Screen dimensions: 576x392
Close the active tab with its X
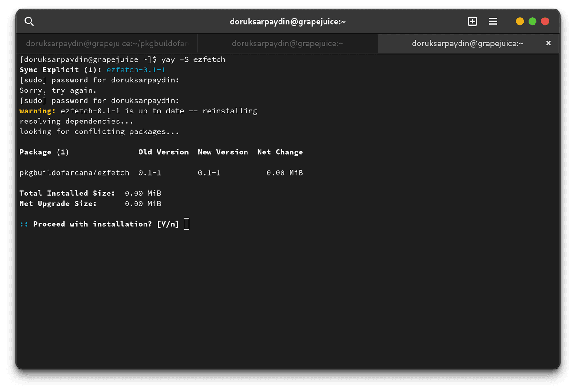[x=548, y=43]
